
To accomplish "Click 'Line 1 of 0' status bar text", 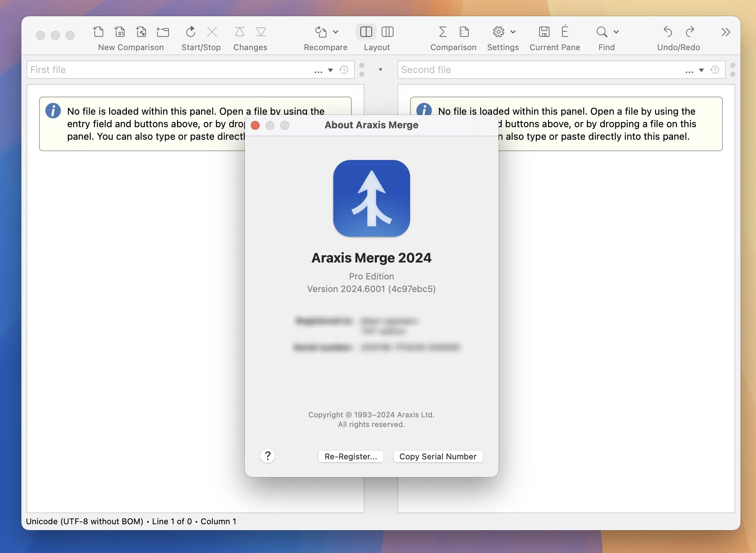I will [172, 521].
